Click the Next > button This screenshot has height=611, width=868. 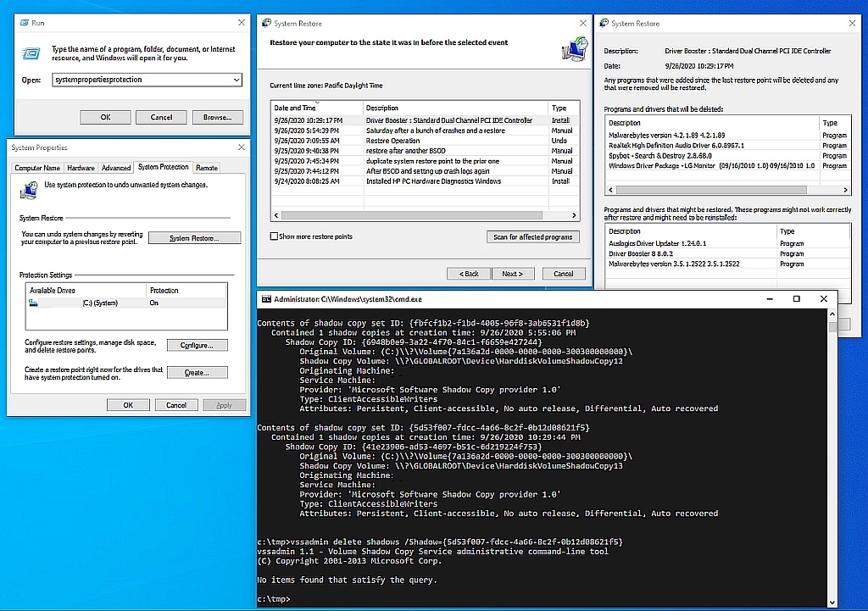[x=513, y=274]
